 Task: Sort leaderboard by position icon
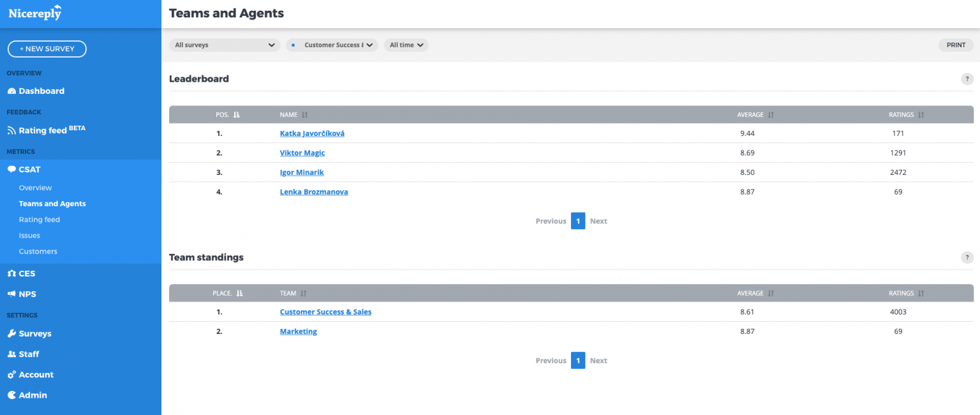237,115
